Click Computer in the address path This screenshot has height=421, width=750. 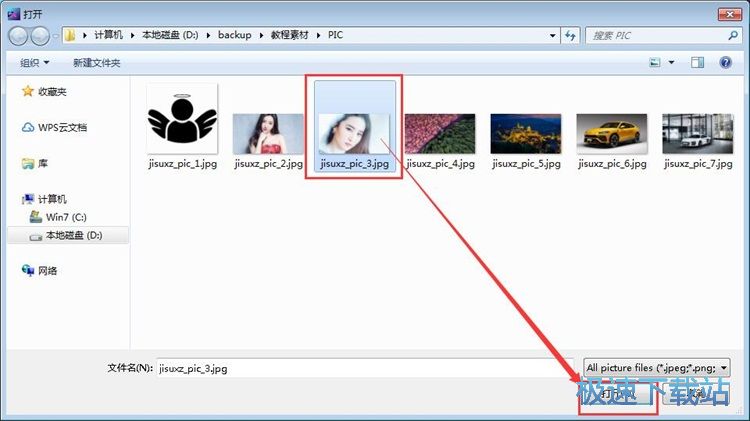click(108, 35)
